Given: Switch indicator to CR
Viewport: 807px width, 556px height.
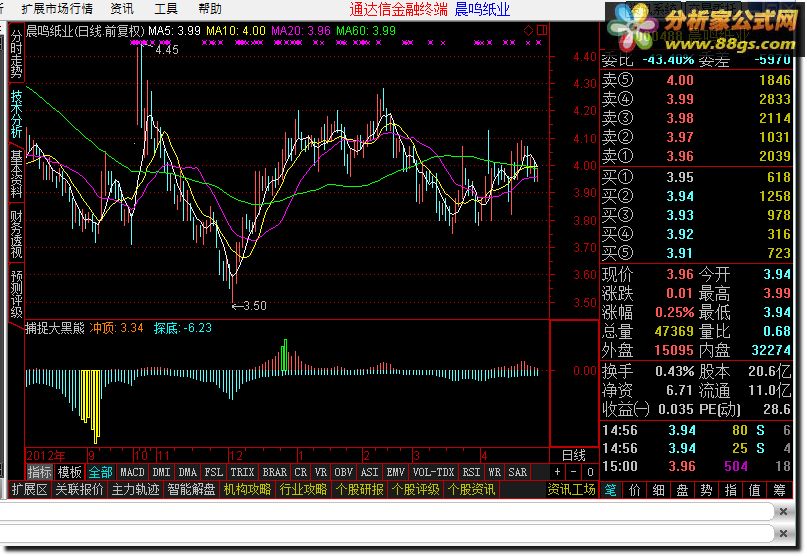Looking at the screenshot, I should (301, 472).
